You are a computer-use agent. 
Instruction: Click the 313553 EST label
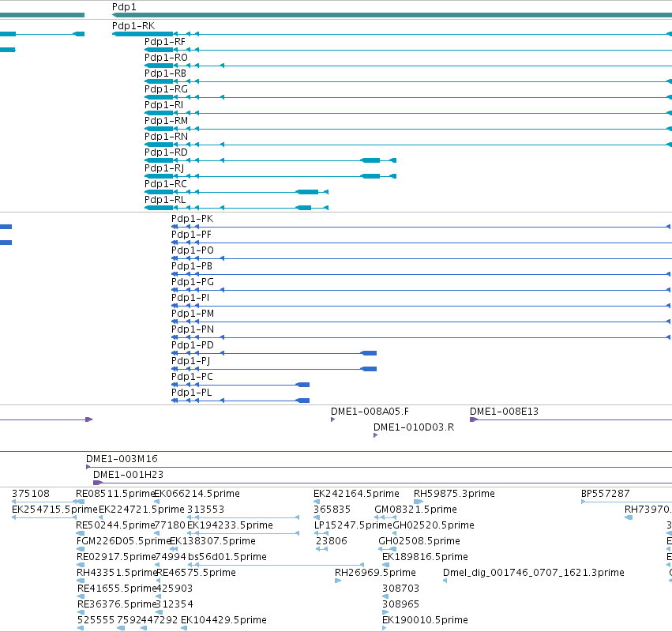click(x=205, y=510)
